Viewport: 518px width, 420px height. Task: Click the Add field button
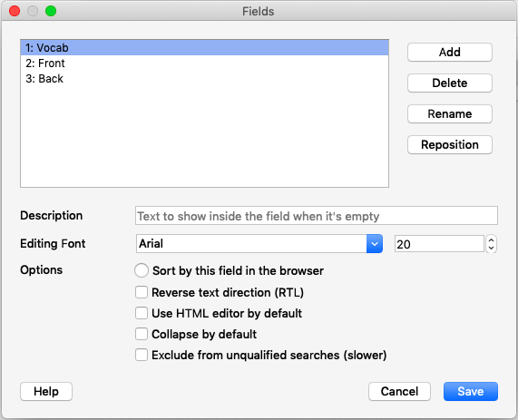pos(450,53)
